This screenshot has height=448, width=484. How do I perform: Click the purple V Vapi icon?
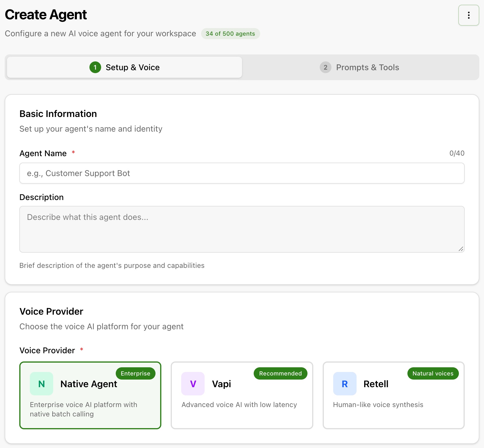pyautogui.click(x=193, y=384)
